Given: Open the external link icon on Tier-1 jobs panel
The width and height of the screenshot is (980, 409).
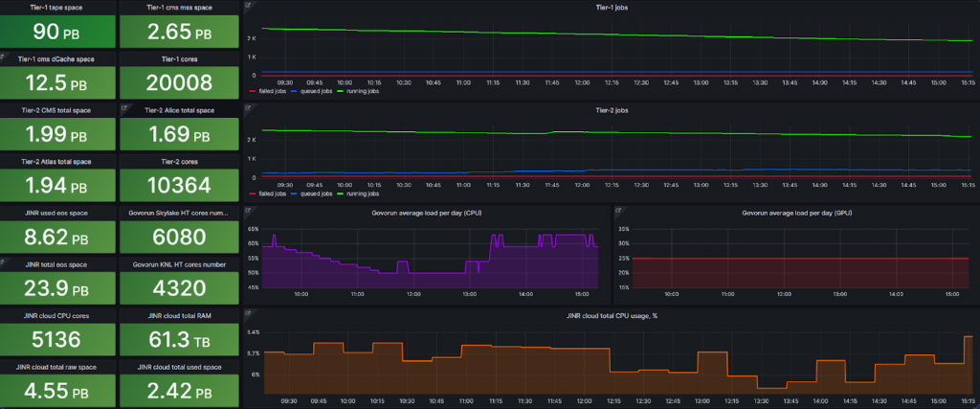Looking at the screenshot, I should coord(248,6).
